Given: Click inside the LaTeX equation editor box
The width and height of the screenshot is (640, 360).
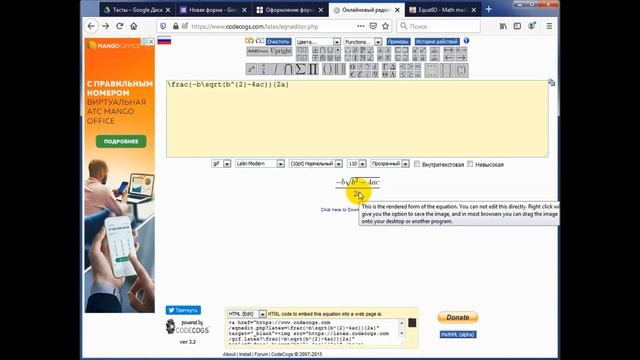Looking at the screenshot, I should click(x=357, y=118).
